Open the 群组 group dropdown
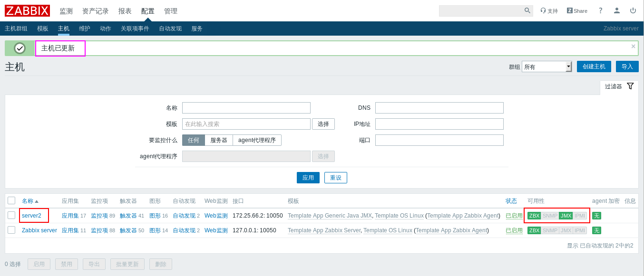 (x=546, y=67)
